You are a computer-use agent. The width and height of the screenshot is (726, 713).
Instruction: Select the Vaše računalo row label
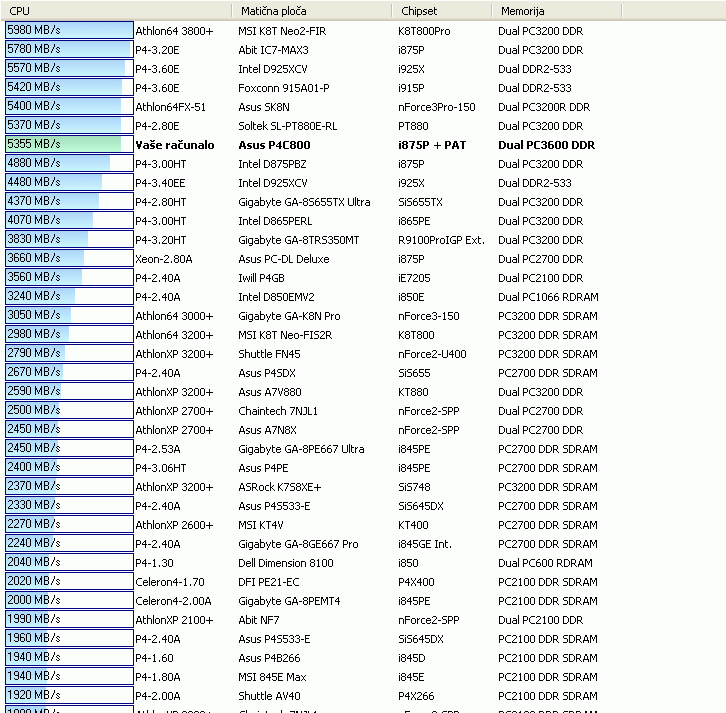(174, 145)
